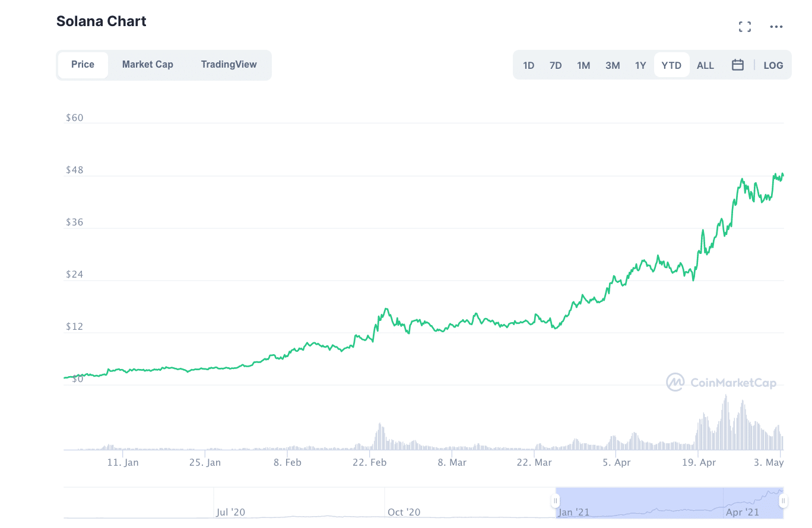
Task: Select the YTD time range
Action: pyautogui.click(x=672, y=65)
